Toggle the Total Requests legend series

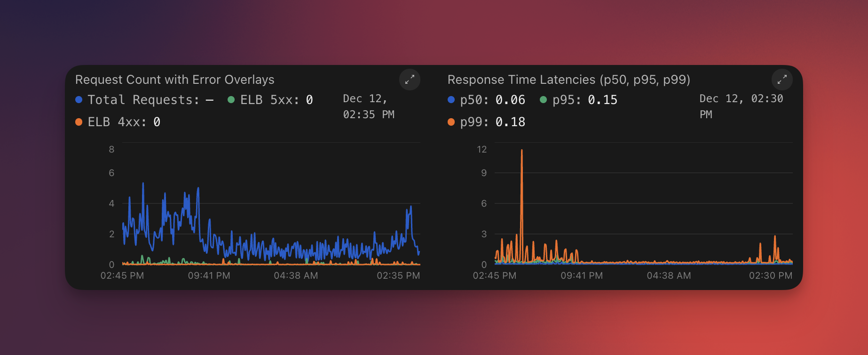[x=144, y=100]
